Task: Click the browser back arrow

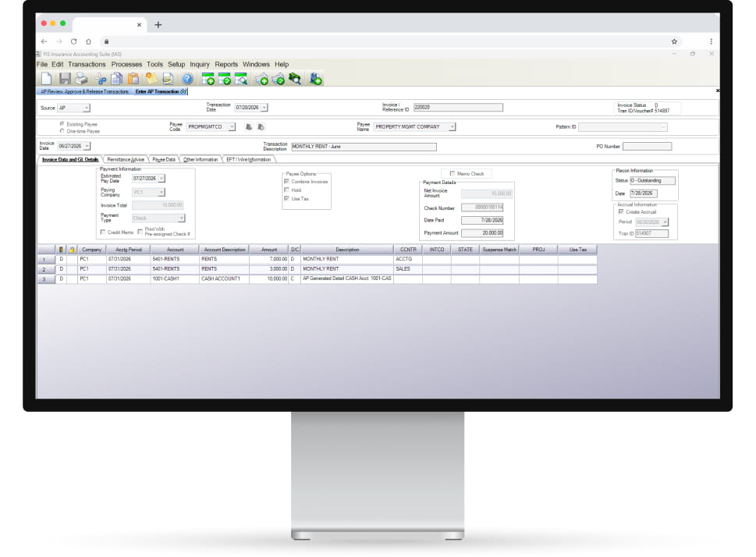Action: click(x=44, y=41)
